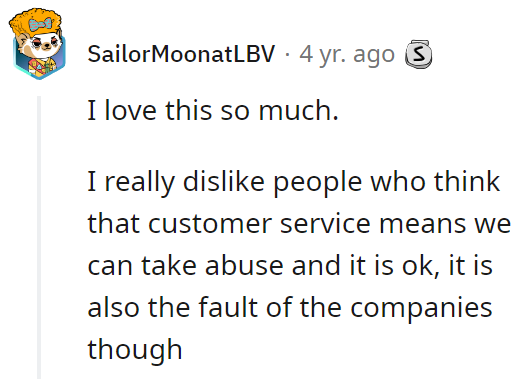This screenshot has height=379, width=517.
Task: Click the dot separator before timestamp
Action: (x=287, y=55)
